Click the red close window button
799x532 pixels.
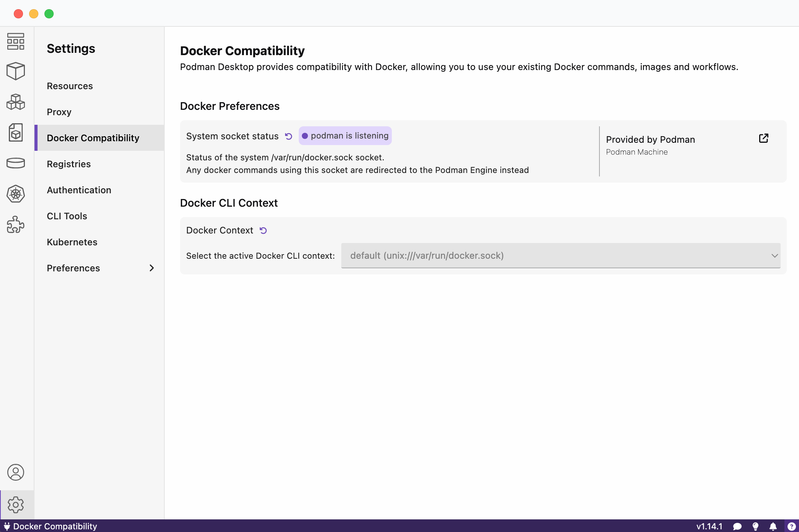point(18,14)
